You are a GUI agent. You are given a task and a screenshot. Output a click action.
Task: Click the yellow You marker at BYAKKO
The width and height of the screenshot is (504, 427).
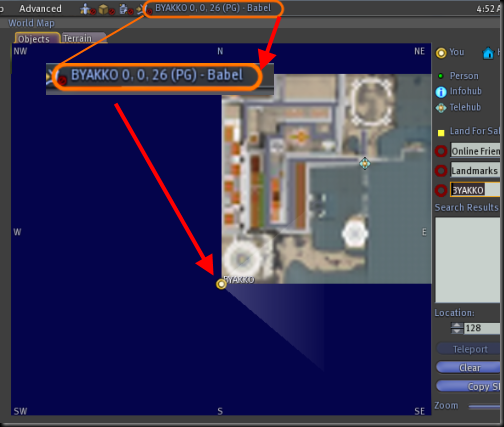221,284
